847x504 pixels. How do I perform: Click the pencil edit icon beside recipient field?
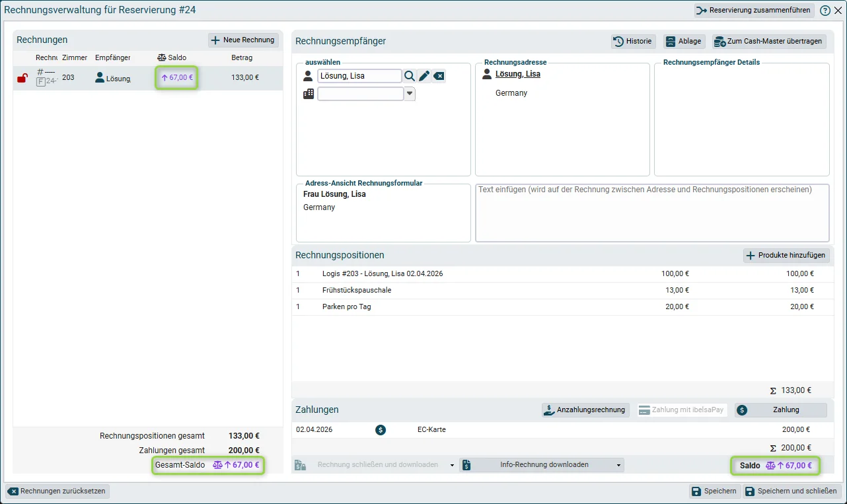[x=424, y=76]
